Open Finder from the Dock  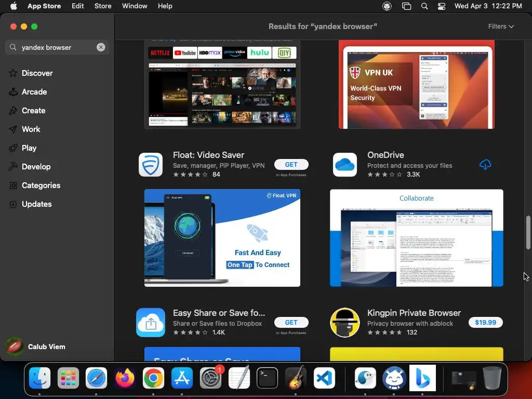tap(39, 378)
